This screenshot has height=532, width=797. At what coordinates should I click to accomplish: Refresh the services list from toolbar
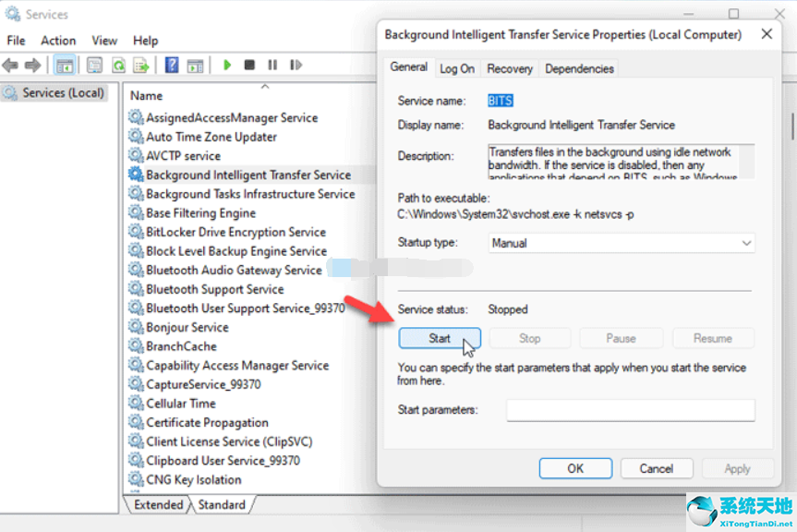[x=118, y=65]
